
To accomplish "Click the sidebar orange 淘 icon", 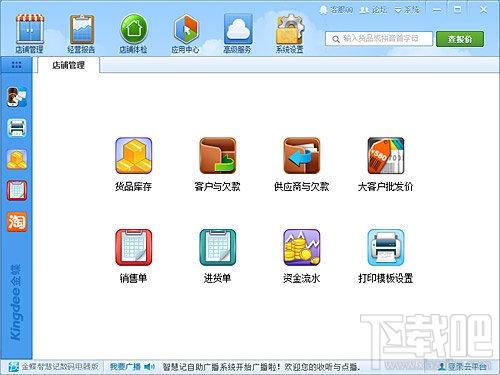I will (17, 222).
